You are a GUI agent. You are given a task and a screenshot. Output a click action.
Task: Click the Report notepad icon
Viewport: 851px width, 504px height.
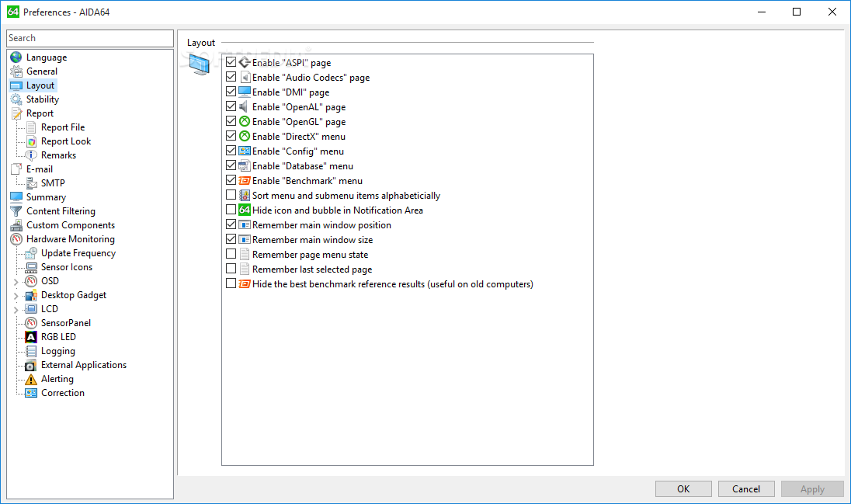pos(16,113)
